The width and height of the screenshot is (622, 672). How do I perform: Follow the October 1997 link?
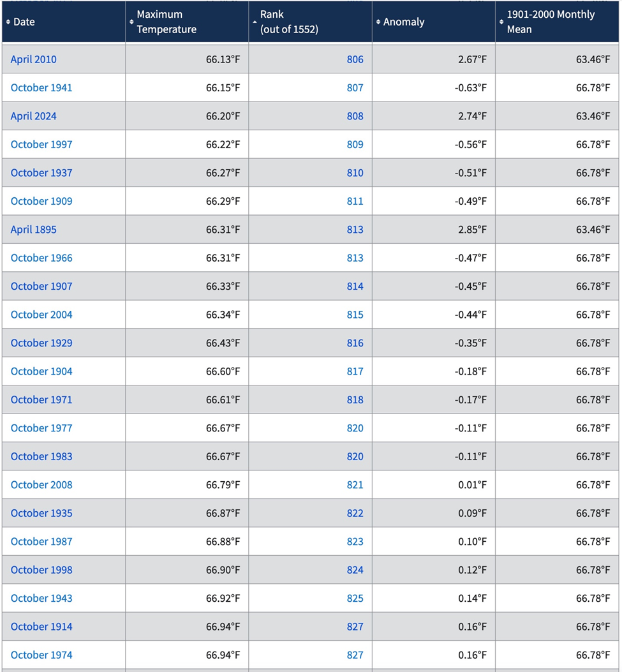(x=41, y=145)
